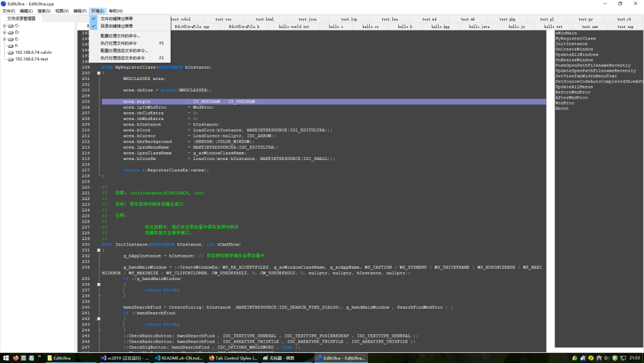Jump to InitInstance in symbol list
The image size is (644, 363).
click(x=571, y=44)
